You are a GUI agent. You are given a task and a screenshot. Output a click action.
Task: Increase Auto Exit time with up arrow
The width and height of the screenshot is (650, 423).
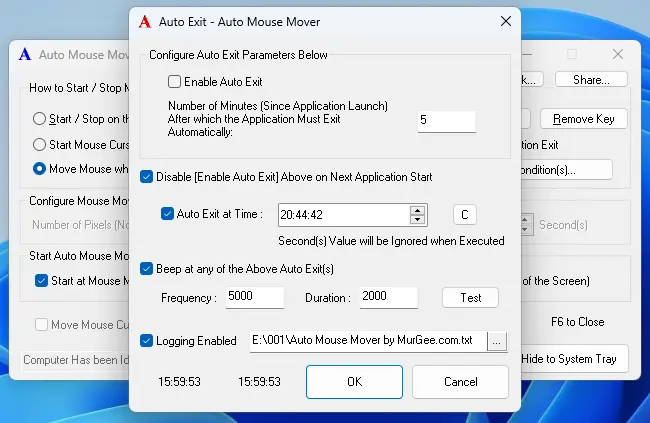tap(417, 210)
